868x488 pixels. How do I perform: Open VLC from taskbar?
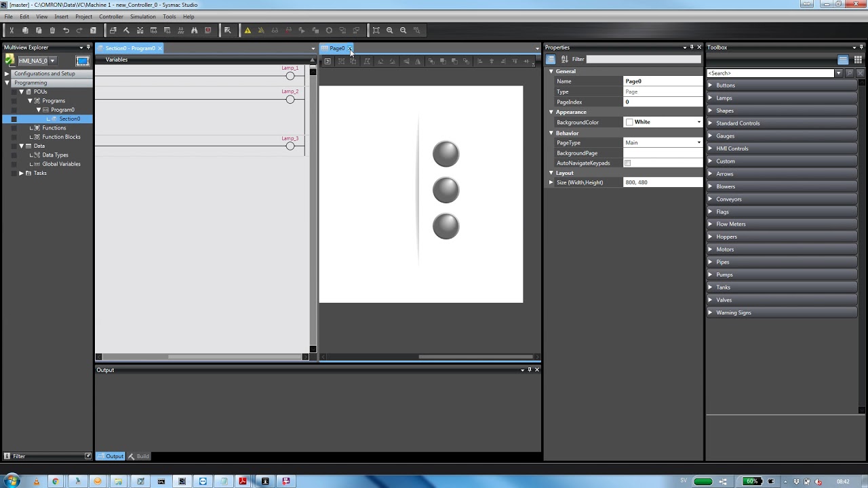[x=36, y=481]
